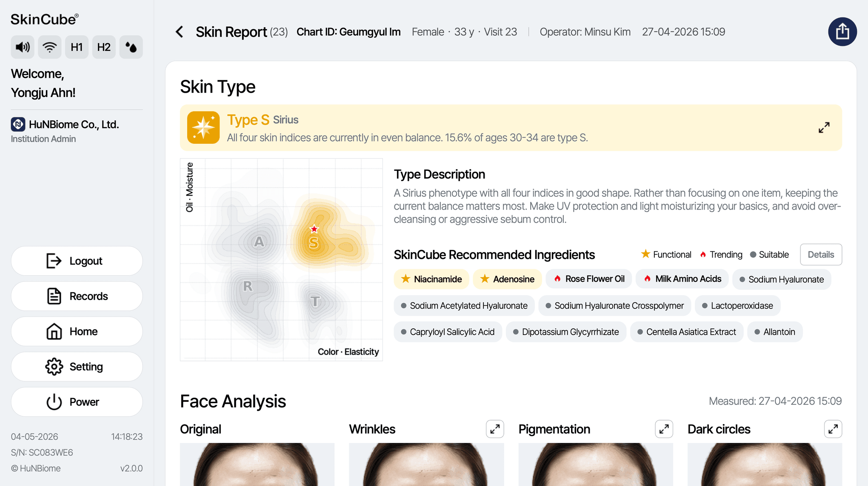Click the S cluster on skin type map
Viewport: 868px width, 486px height.
click(314, 243)
